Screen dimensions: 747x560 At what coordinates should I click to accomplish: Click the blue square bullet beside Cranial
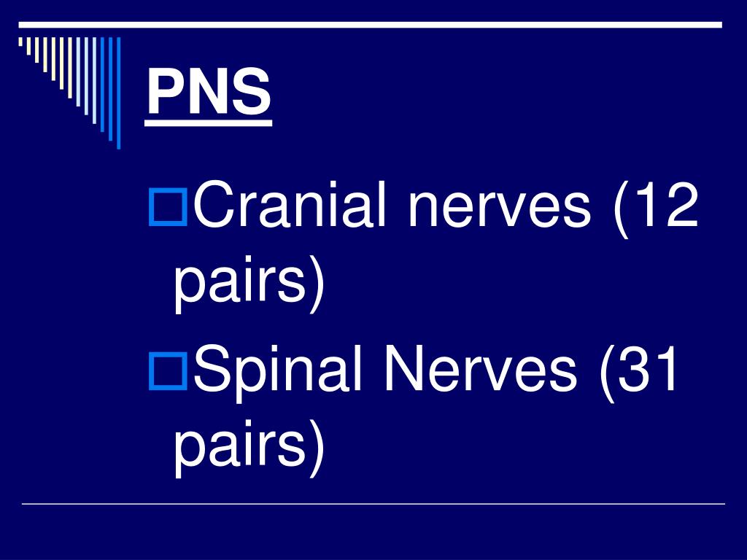coord(168,207)
